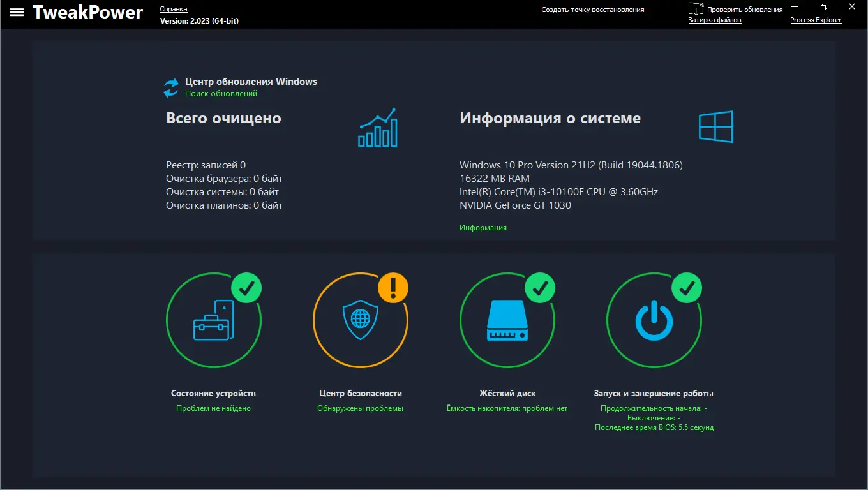Click the Реестр: записей 0 line
Viewport: 868px width, 490px height.
tap(206, 165)
